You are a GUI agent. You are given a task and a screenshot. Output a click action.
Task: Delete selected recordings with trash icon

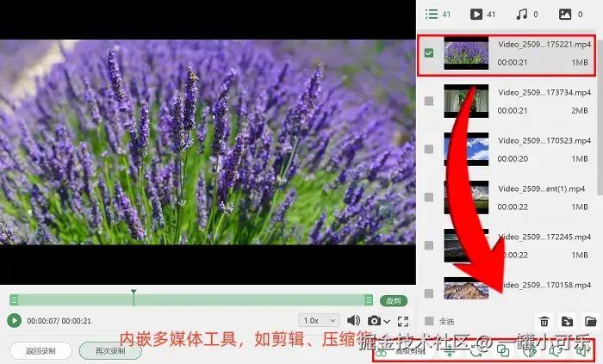[544, 321]
